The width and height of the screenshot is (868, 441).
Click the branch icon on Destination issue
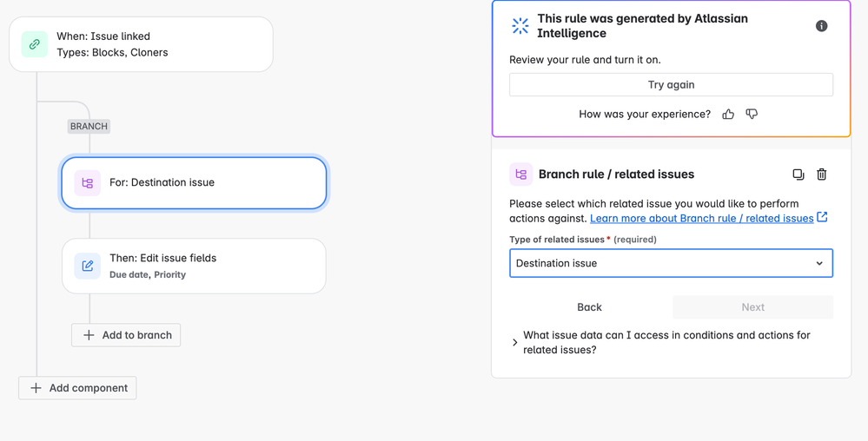pyautogui.click(x=87, y=183)
